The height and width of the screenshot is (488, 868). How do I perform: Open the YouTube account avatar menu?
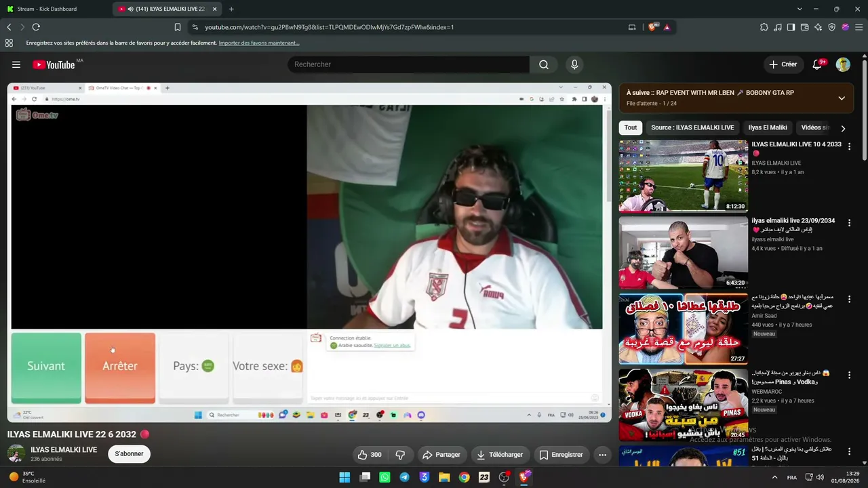[843, 64]
